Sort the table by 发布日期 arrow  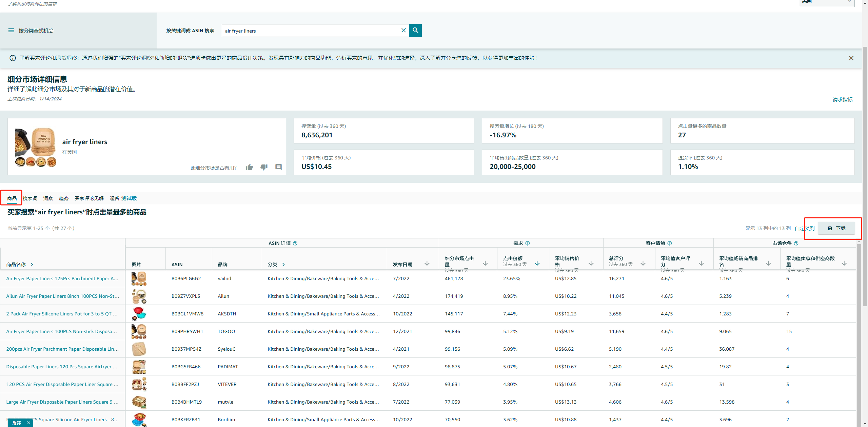[427, 263]
